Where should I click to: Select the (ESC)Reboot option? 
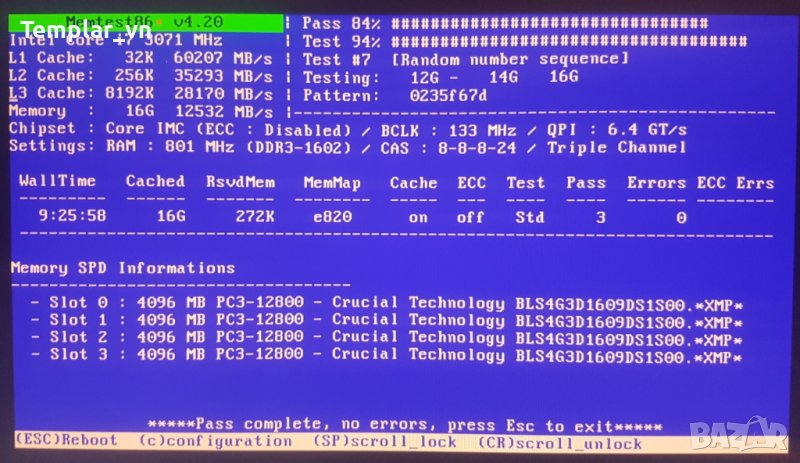[x=66, y=441]
